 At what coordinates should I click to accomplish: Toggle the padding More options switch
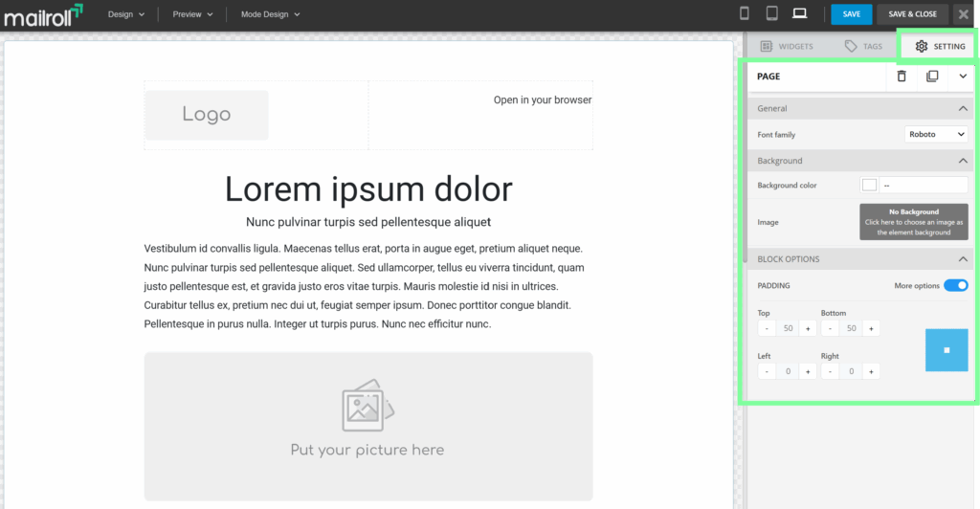[955, 285]
